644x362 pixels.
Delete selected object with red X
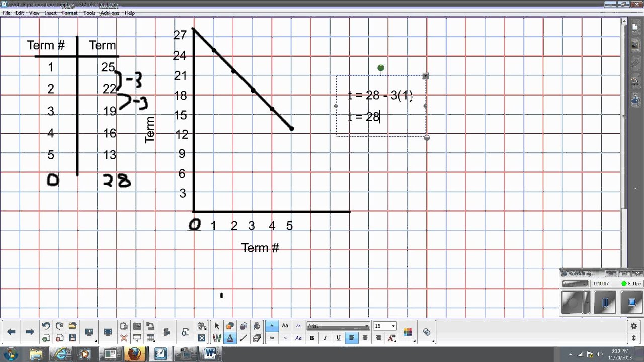pos(124,338)
